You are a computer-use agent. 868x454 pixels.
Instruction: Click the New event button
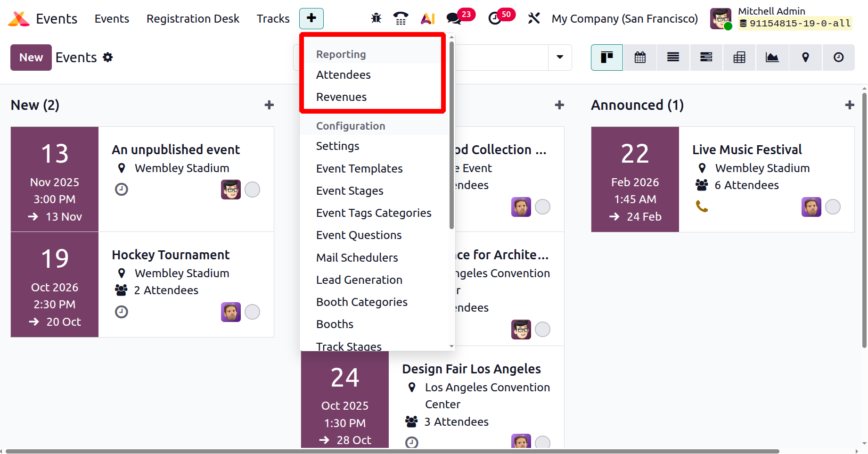pos(31,58)
